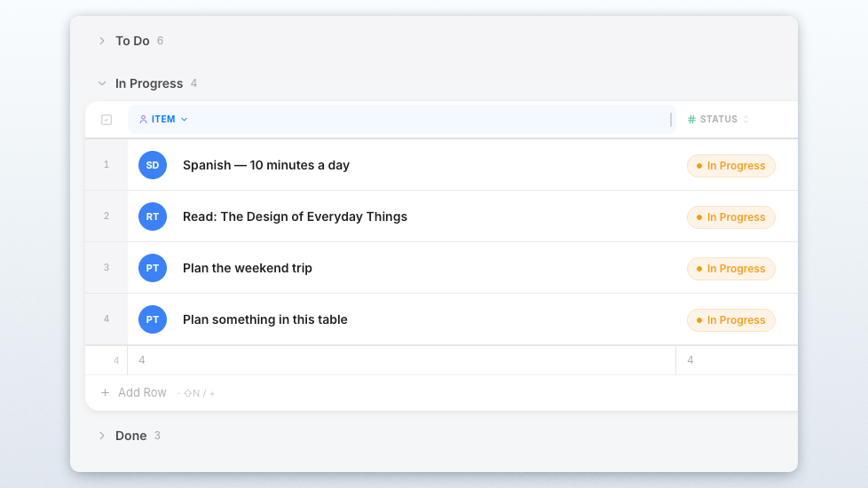Open status badge for Spanish row
868x488 pixels.
pos(730,166)
